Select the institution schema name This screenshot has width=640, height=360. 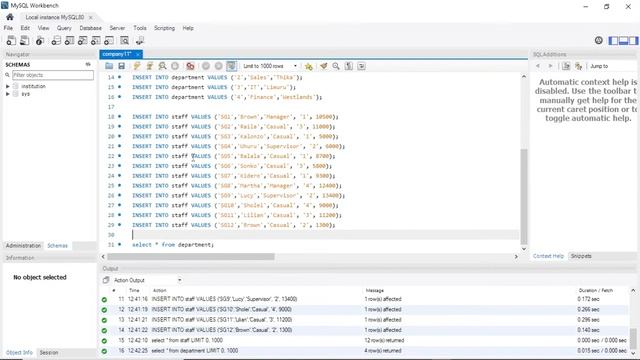[x=33, y=86]
